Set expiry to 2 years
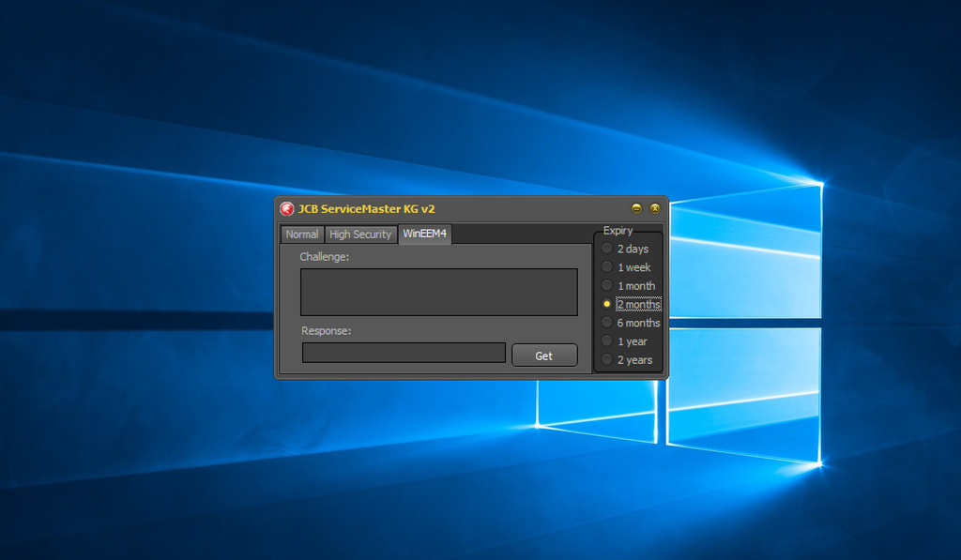 (607, 359)
